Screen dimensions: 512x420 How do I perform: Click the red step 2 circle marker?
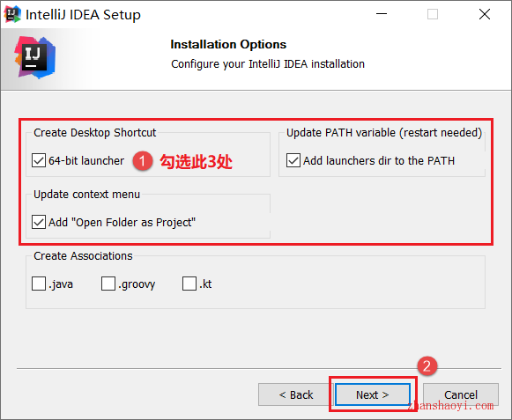point(427,365)
